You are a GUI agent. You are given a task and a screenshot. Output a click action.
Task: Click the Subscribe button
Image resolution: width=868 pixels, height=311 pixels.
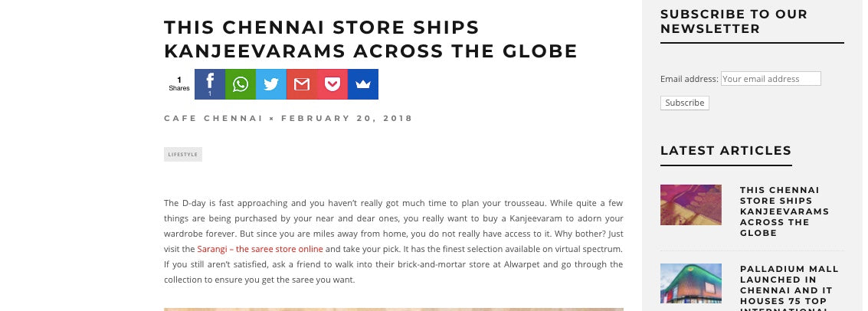[685, 103]
